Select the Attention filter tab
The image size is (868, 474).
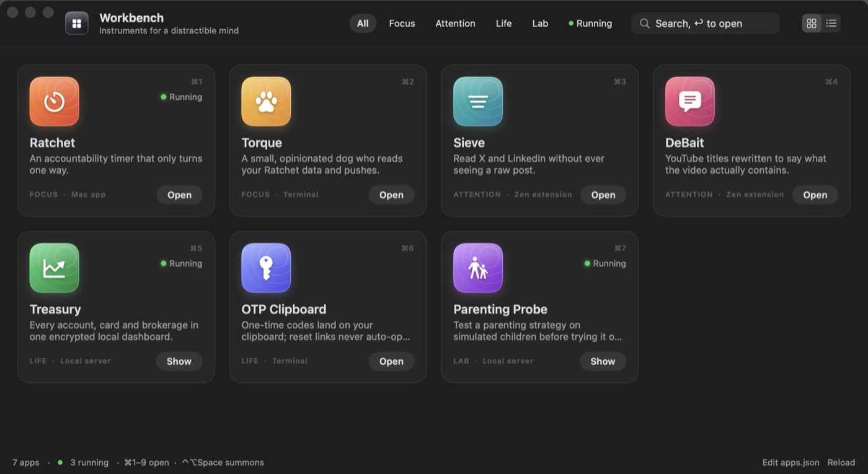(455, 24)
